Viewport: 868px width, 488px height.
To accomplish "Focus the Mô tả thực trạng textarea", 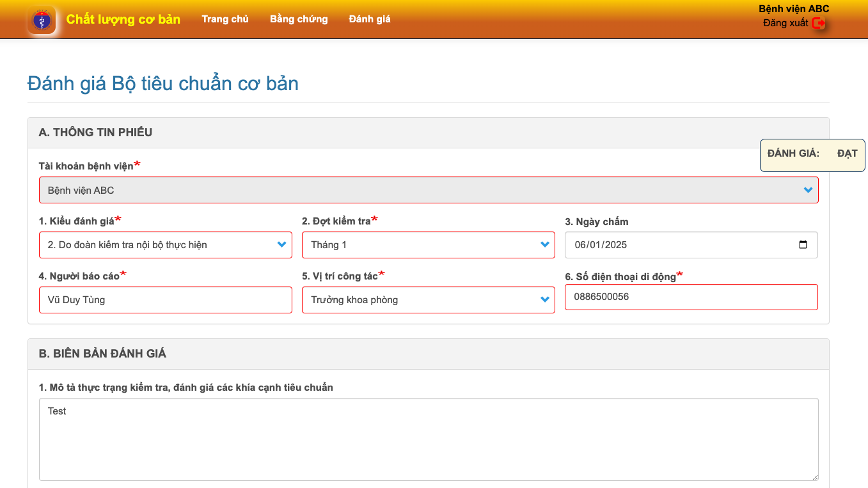I will [x=428, y=439].
